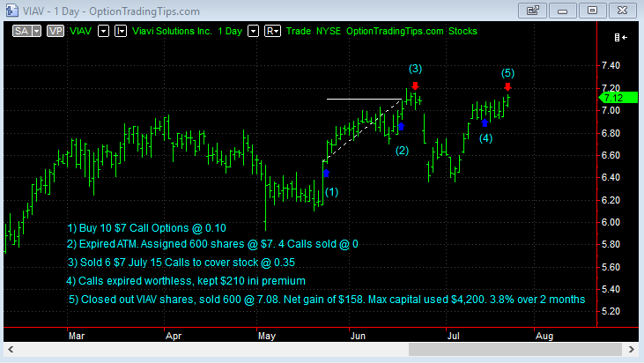Click the current price 7.12 marker
644x363 pixels.
coord(618,98)
